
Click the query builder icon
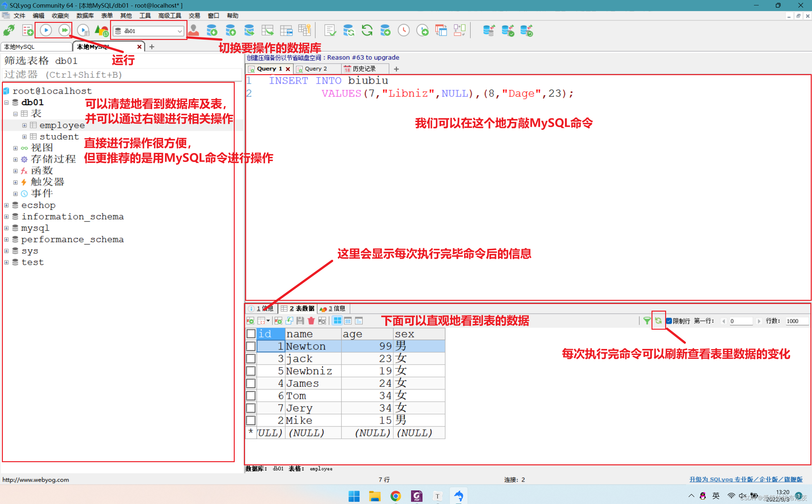click(441, 31)
